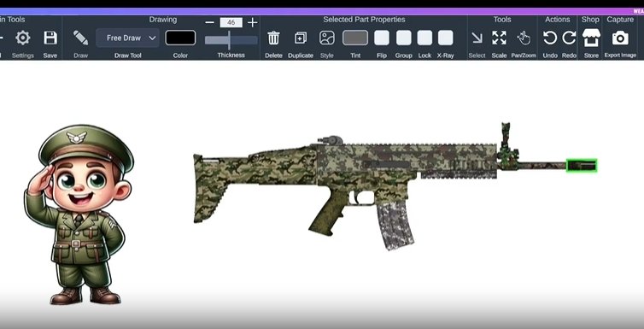Select the Scale tool
Image resolution: width=644 pixels, height=329 pixels.
pyautogui.click(x=499, y=38)
